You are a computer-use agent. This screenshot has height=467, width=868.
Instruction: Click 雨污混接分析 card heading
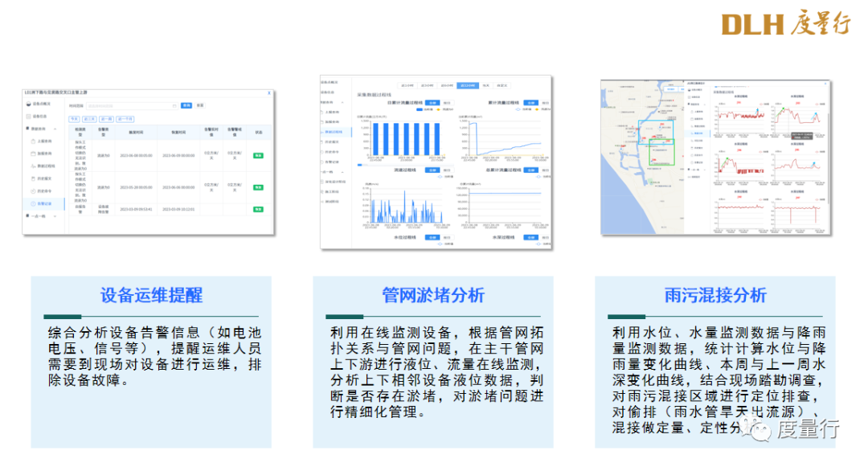(715, 296)
